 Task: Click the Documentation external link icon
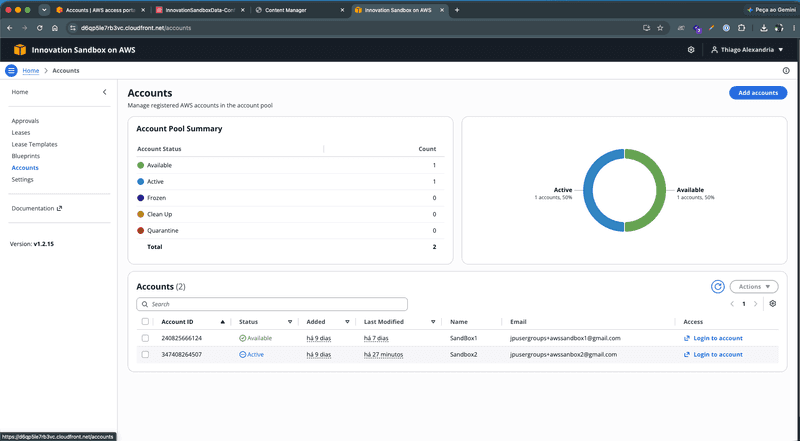tap(59, 208)
